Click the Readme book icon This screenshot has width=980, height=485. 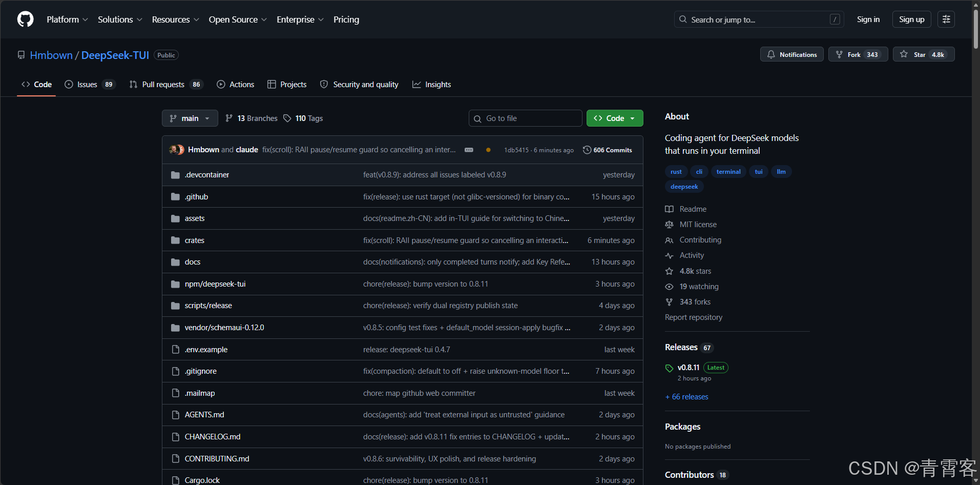tap(669, 209)
